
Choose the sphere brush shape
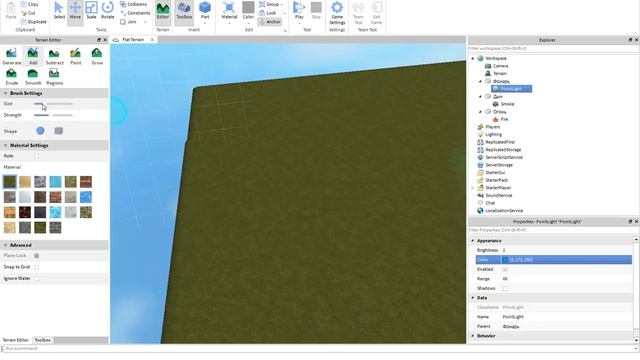[x=40, y=131]
